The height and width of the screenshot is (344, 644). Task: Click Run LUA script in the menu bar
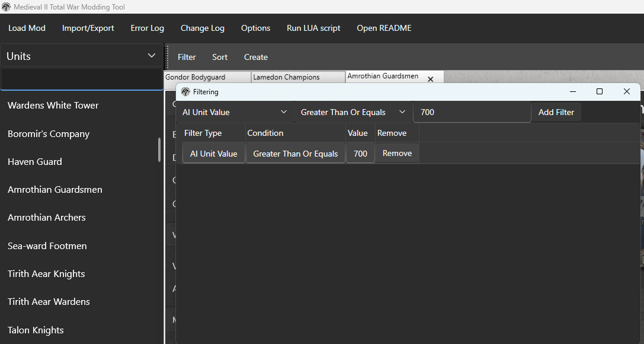pos(313,28)
